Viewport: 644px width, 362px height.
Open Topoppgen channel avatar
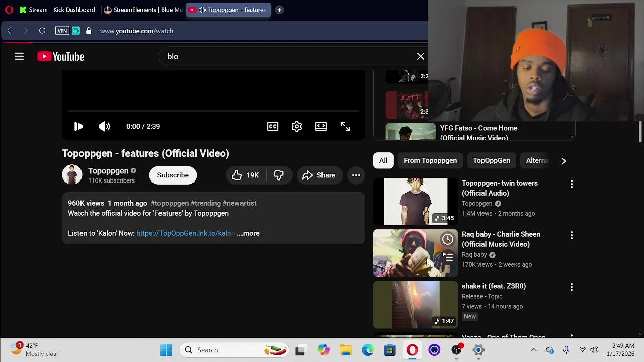[72, 175]
